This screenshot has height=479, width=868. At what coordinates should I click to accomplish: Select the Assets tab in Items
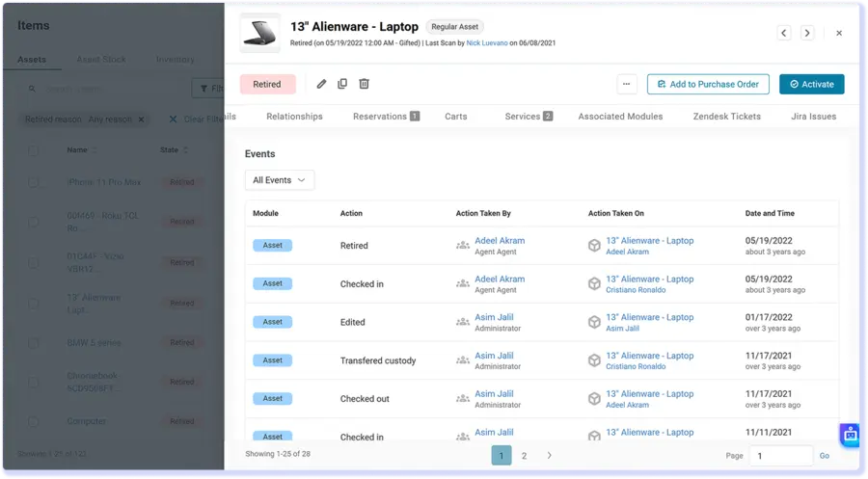(32, 60)
